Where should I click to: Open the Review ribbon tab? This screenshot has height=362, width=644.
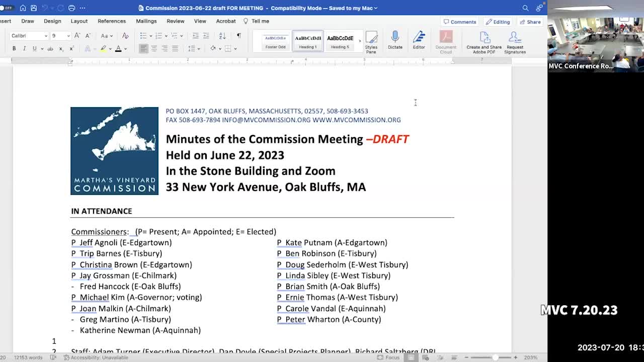click(x=176, y=21)
